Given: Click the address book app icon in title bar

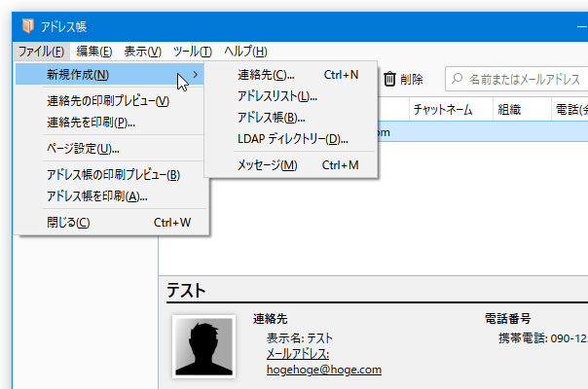Looking at the screenshot, I should [x=28, y=26].
